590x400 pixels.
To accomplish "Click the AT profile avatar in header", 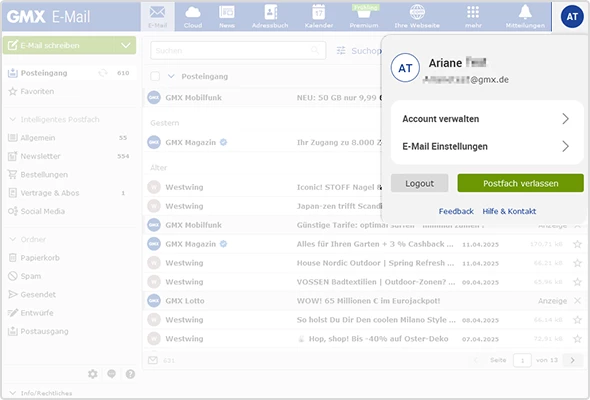I will [572, 17].
